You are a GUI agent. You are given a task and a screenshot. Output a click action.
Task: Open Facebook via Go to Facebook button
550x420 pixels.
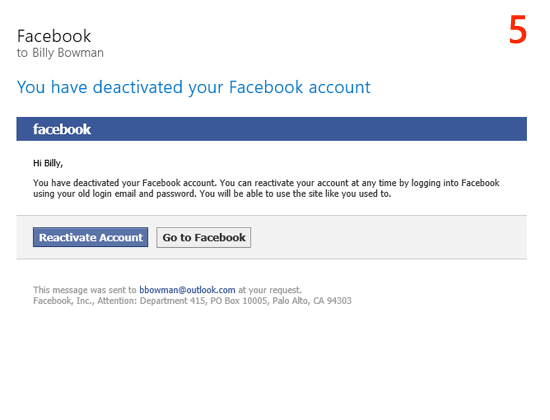pos(203,238)
